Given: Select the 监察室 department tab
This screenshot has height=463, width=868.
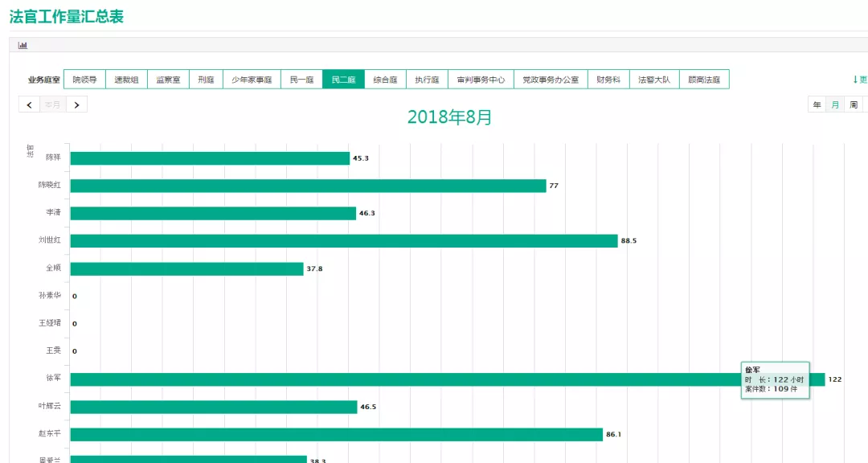Looking at the screenshot, I should (x=168, y=80).
